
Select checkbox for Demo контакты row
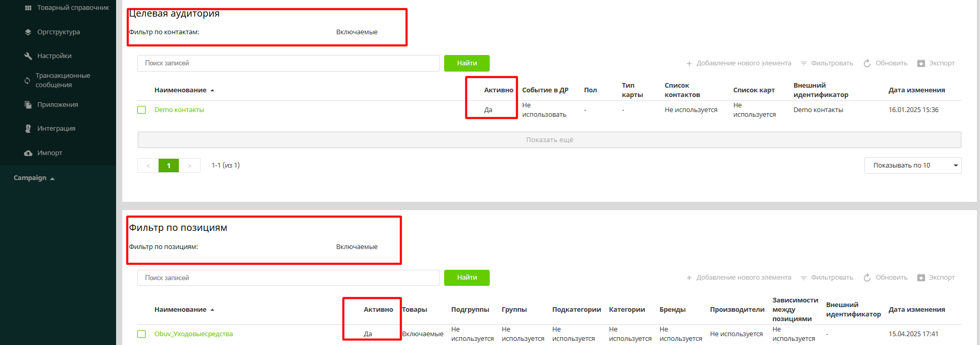coord(141,110)
